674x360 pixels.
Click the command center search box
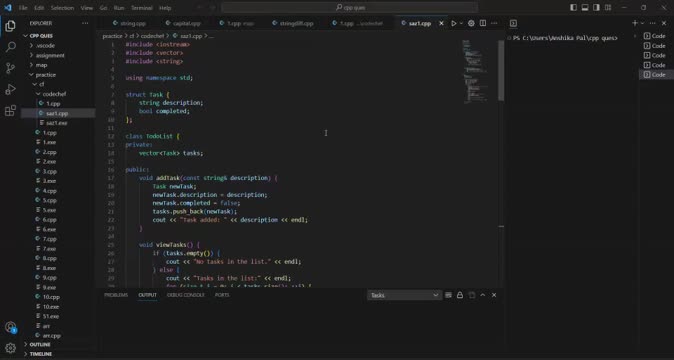[349, 7]
